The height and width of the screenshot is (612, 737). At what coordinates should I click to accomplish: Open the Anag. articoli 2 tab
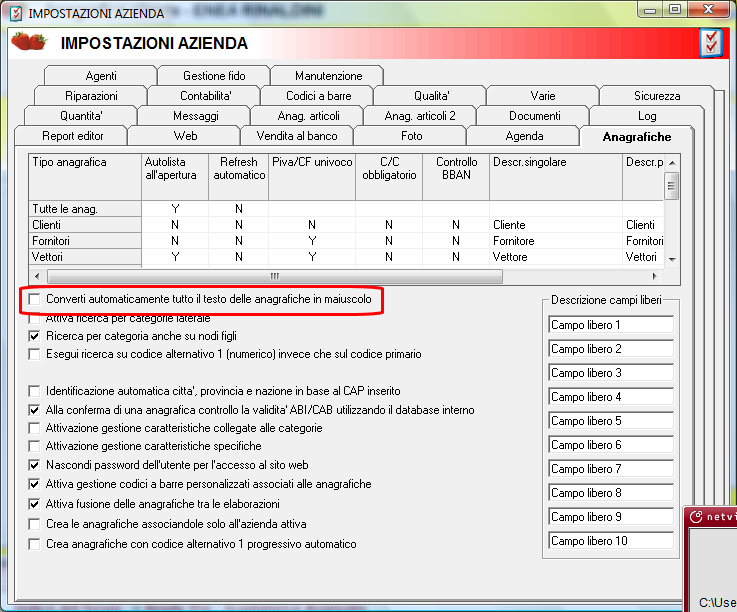(420, 116)
